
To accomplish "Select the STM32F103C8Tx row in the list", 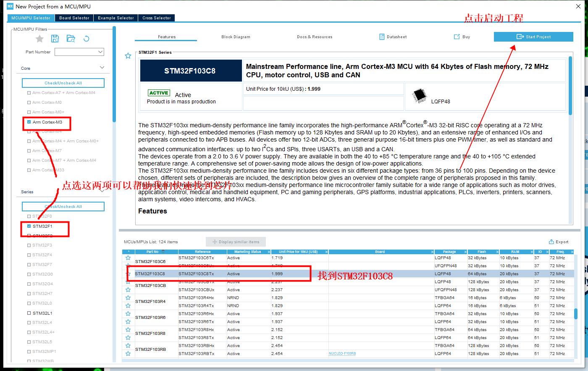I will 349,274.
